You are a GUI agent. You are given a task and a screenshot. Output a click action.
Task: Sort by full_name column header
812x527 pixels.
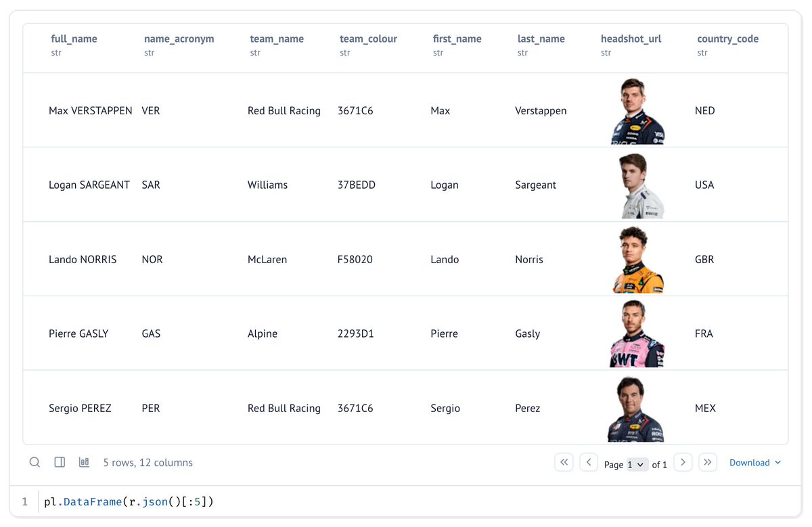(x=74, y=39)
